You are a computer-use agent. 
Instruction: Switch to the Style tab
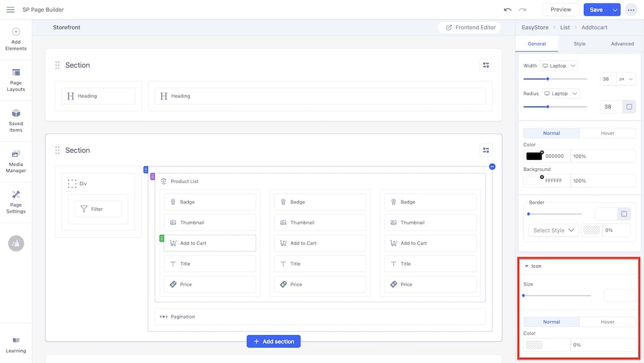[580, 44]
